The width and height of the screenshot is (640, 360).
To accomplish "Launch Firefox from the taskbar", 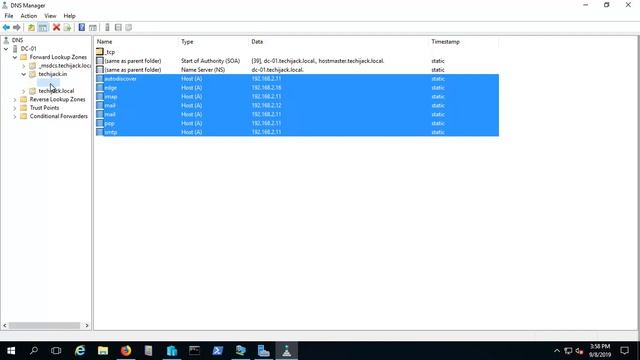I will pos(126,351).
